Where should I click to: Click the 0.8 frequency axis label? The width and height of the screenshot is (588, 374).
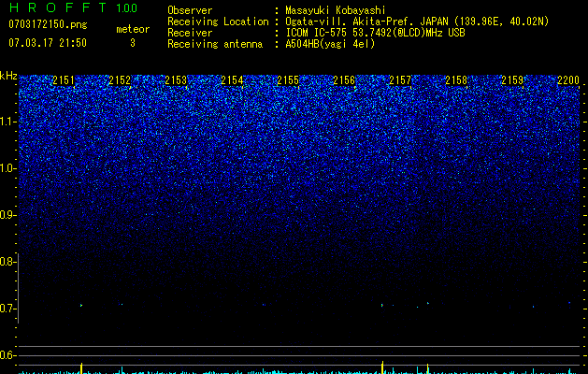coord(8,262)
